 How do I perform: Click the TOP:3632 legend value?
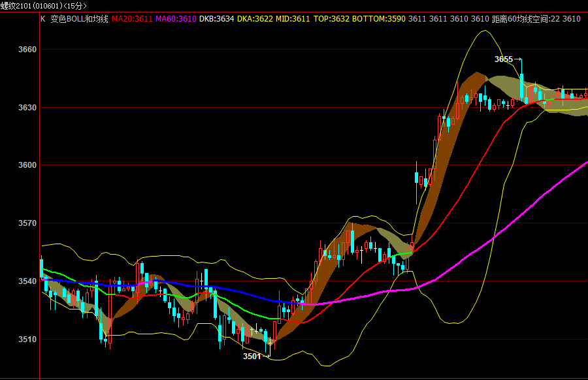point(331,19)
